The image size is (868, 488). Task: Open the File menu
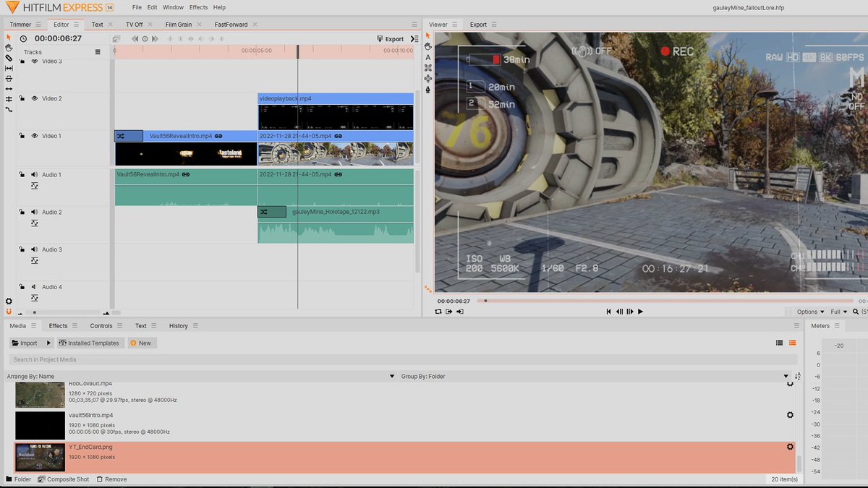(x=137, y=7)
